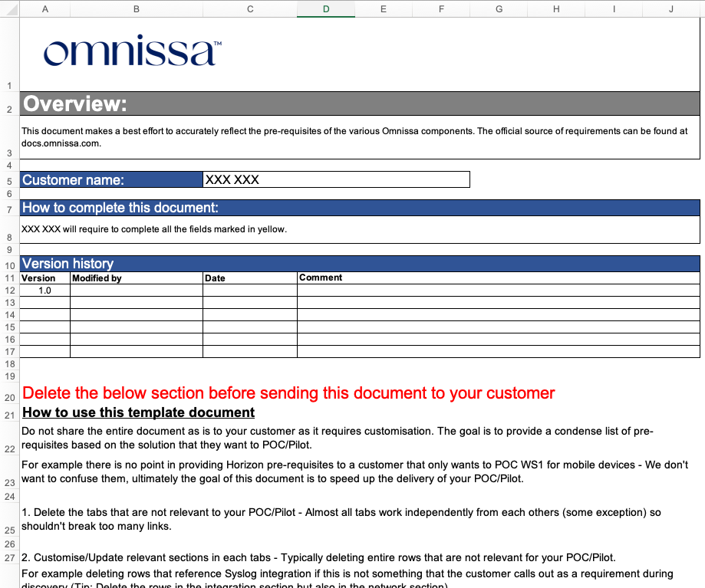Select row 5 header
705x588 pixels.
pos(9,181)
